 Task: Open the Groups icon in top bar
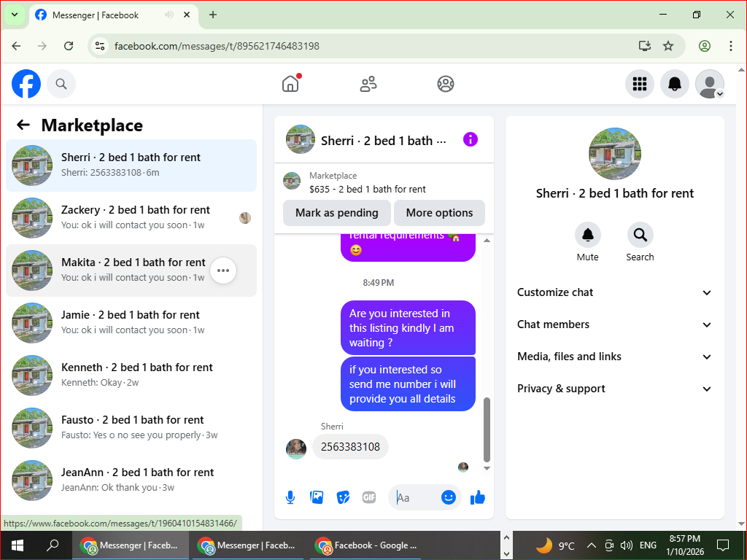point(446,84)
